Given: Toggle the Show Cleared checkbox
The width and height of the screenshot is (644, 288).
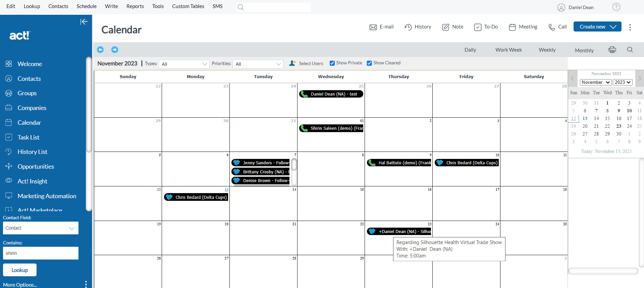Looking at the screenshot, I should pos(369,63).
